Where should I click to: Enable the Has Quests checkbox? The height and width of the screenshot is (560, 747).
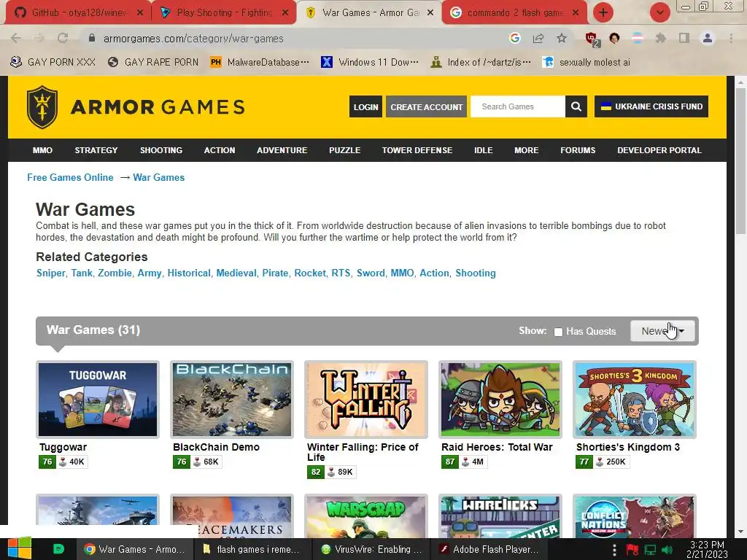(558, 332)
